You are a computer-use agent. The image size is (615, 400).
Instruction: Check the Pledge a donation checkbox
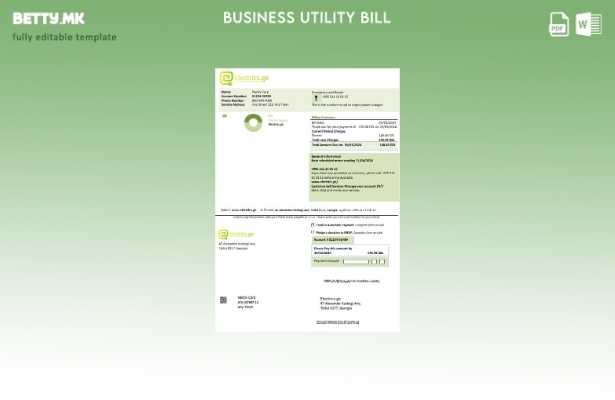tap(314, 232)
